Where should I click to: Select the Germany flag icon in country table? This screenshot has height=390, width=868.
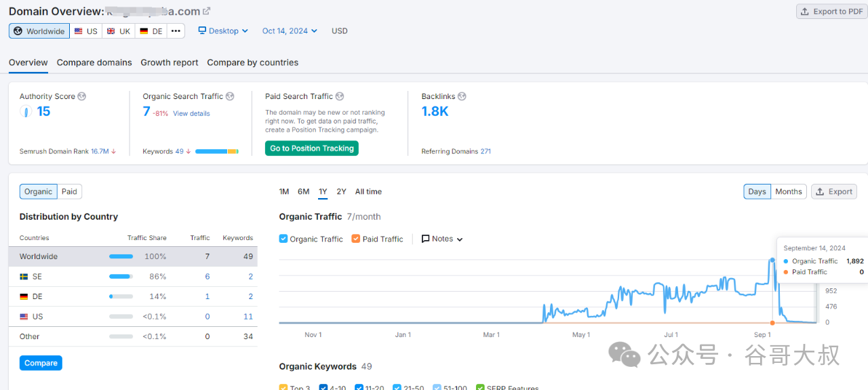click(x=24, y=296)
